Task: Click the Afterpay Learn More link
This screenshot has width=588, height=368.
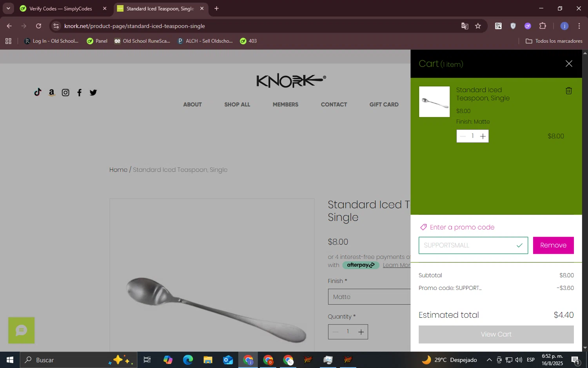Action: [396, 265]
